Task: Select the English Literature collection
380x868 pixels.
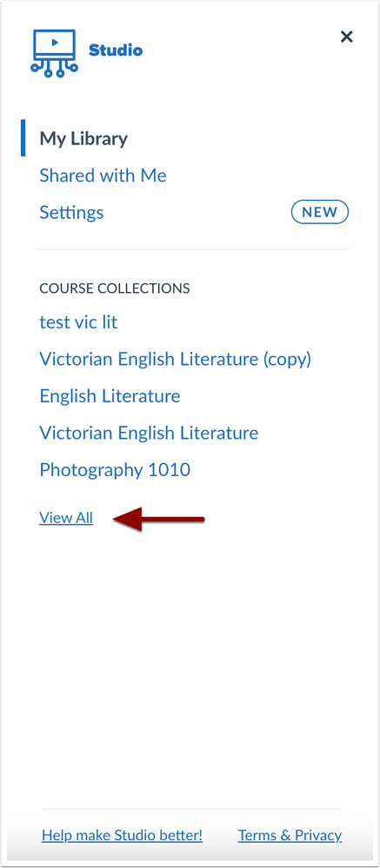Action: (x=110, y=396)
